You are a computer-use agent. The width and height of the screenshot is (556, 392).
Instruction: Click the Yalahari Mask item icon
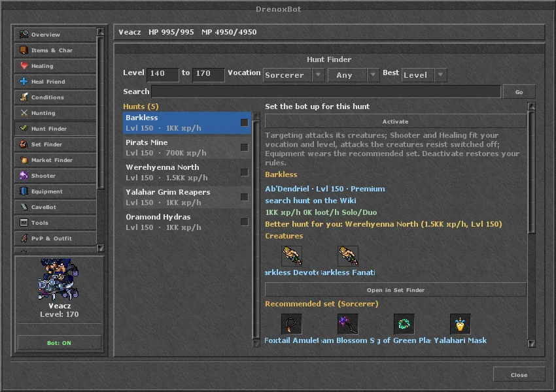coord(460,323)
